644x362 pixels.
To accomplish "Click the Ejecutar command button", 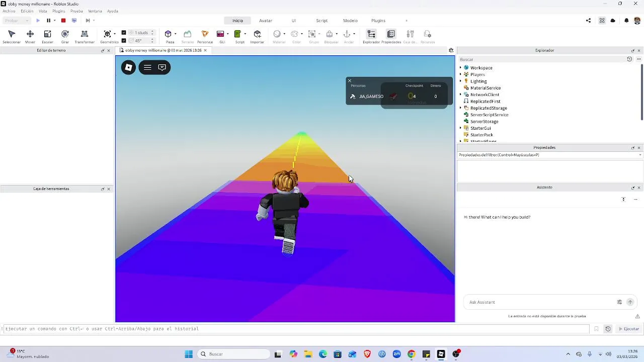I will (x=629, y=329).
